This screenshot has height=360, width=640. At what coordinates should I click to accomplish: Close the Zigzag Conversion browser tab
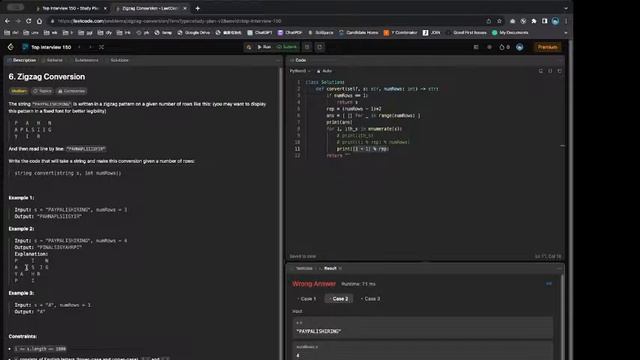(185, 8)
